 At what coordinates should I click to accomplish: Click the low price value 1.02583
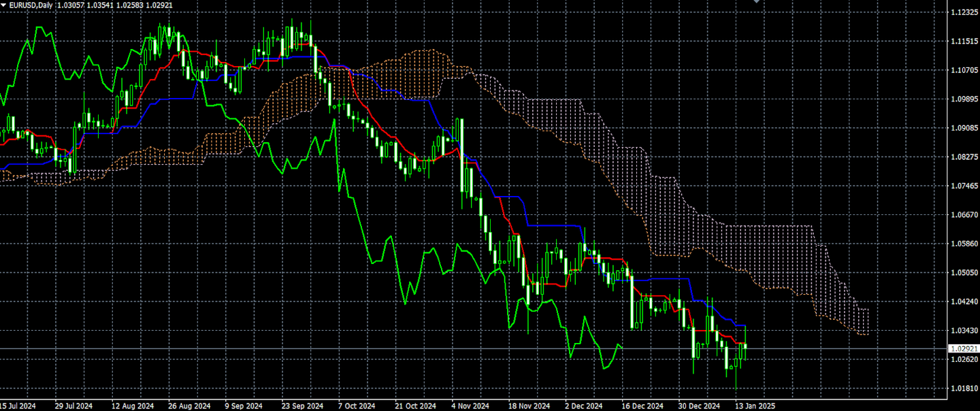click(x=129, y=5)
